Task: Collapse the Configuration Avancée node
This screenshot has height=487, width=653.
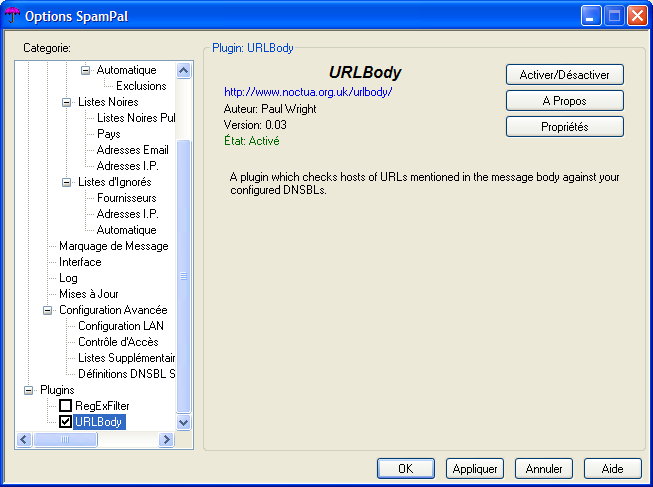Action: (x=47, y=310)
